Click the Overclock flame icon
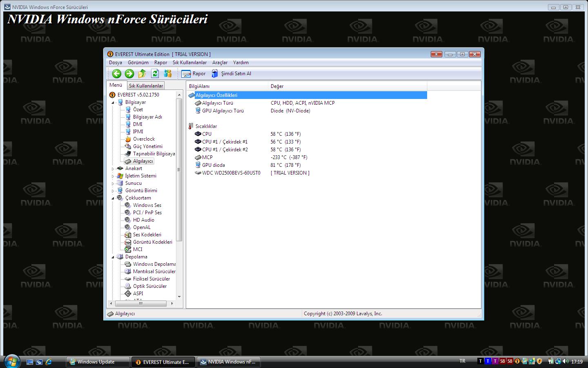The width and height of the screenshot is (588, 368). (x=128, y=139)
